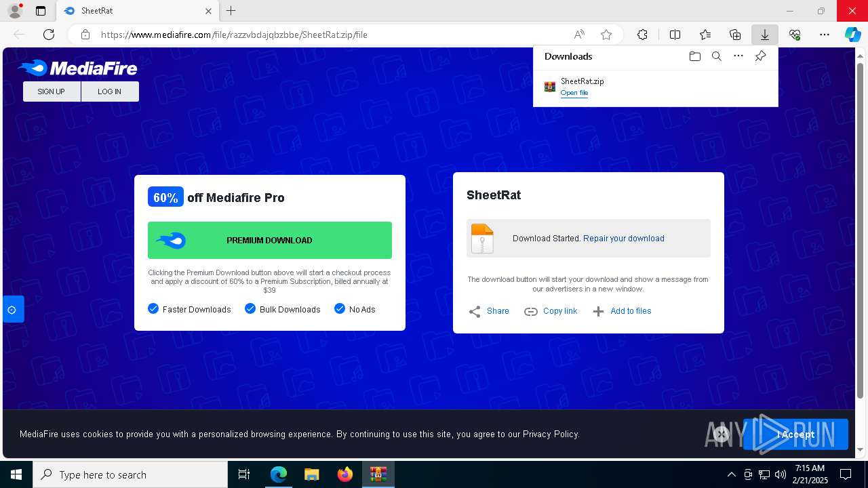The image size is (868, 488).
Task: Click the Faster Downloads checkmark icon
Action: coord(153,308)
